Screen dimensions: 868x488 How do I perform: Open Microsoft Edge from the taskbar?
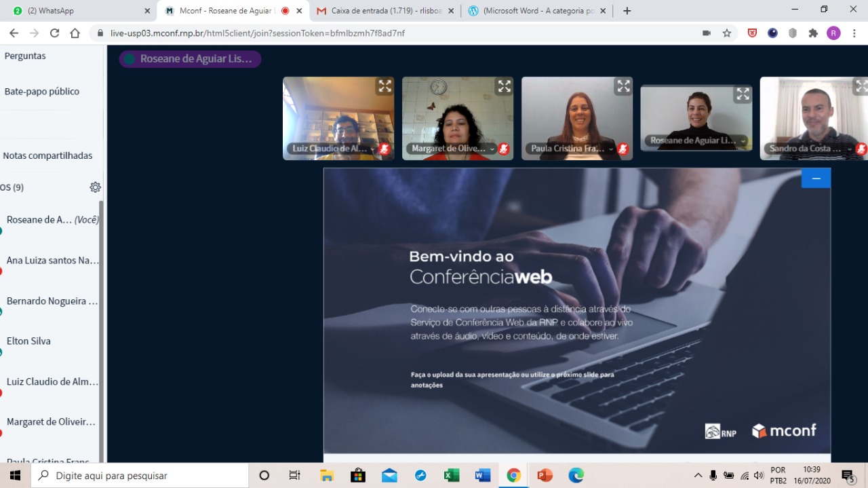pyautogui.click(x=576, y=475)
